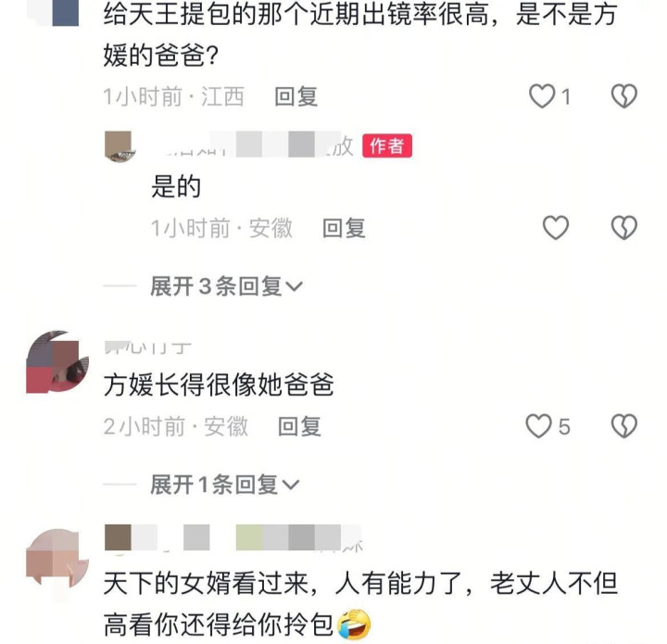The height and width of the screenshot is (644, 667).
Task: Dislike the Jiangxi comment via broken heart
Action: (x=624, y=95)
